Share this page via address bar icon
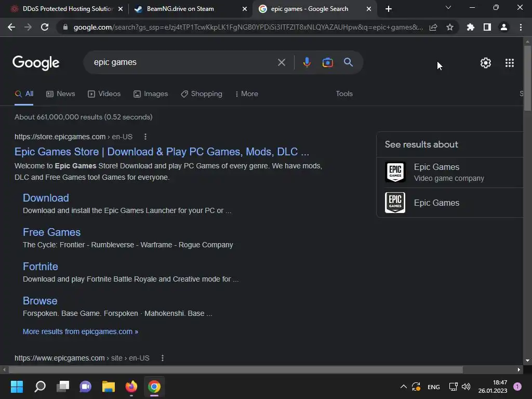Image resolution: width=532 pixels, height=399 pixels. click(x=433, y=27)
